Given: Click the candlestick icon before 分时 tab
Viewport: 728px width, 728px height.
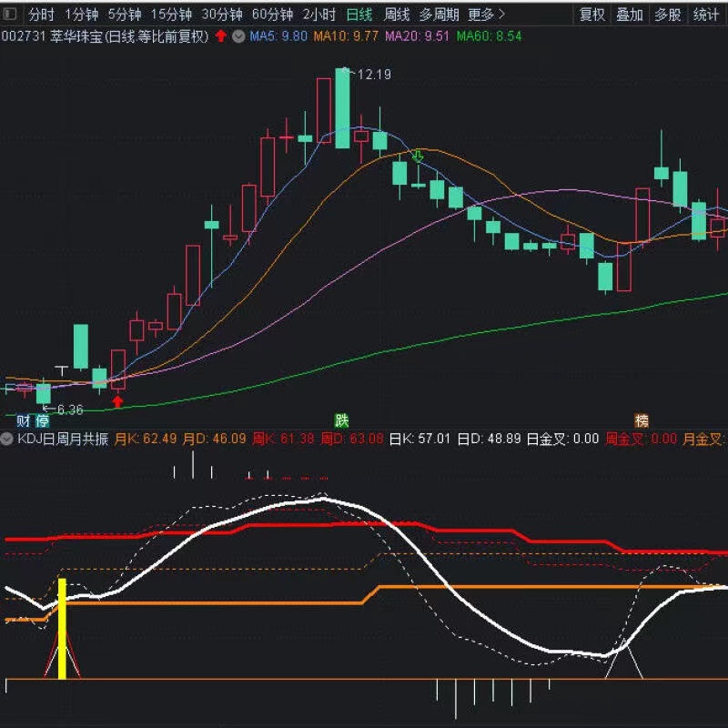Looking at the screenshot, I should tap(11, 15).
